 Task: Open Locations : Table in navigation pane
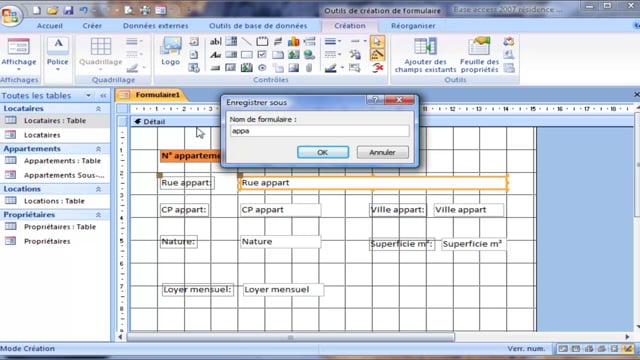(x=55, y=201)
